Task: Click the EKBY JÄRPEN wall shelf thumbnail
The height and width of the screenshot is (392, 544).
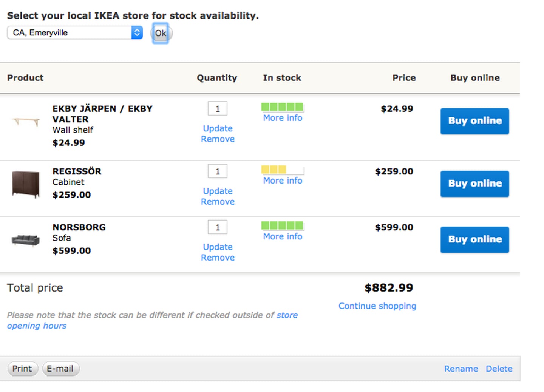Action: click(x=26, y=122)
